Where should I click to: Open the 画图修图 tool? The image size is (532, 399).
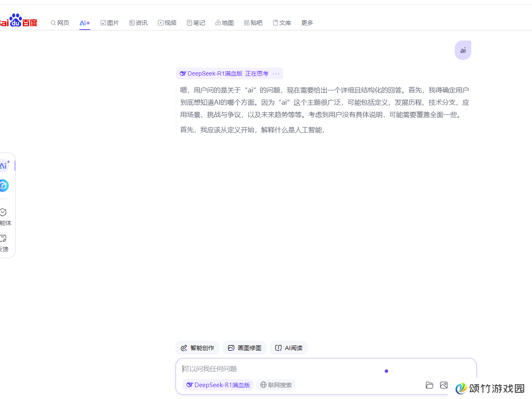coord(245,348)
